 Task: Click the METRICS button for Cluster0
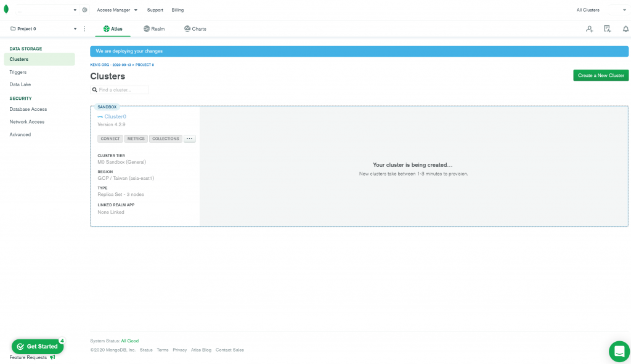[x=136, y=139]
